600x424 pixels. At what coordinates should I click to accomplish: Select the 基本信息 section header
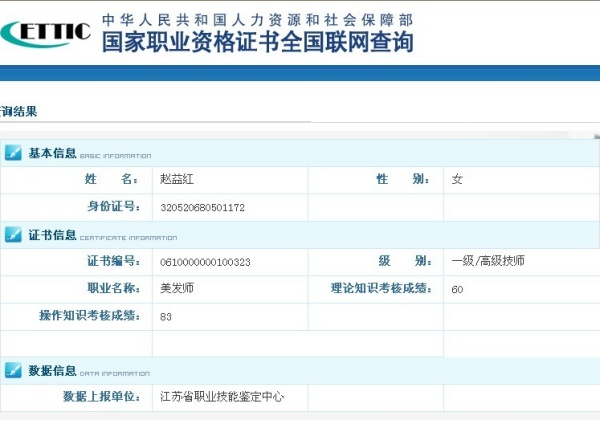click(x=52, y=153)
